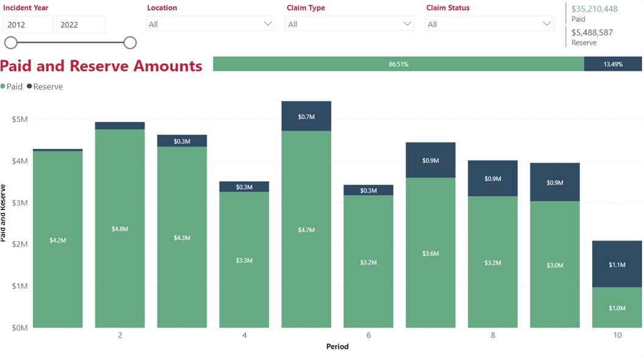Click the $1.1M reserve segment in period 10
Image resolution: width=644 pixels, height=357 pixels.
[617, 264]
